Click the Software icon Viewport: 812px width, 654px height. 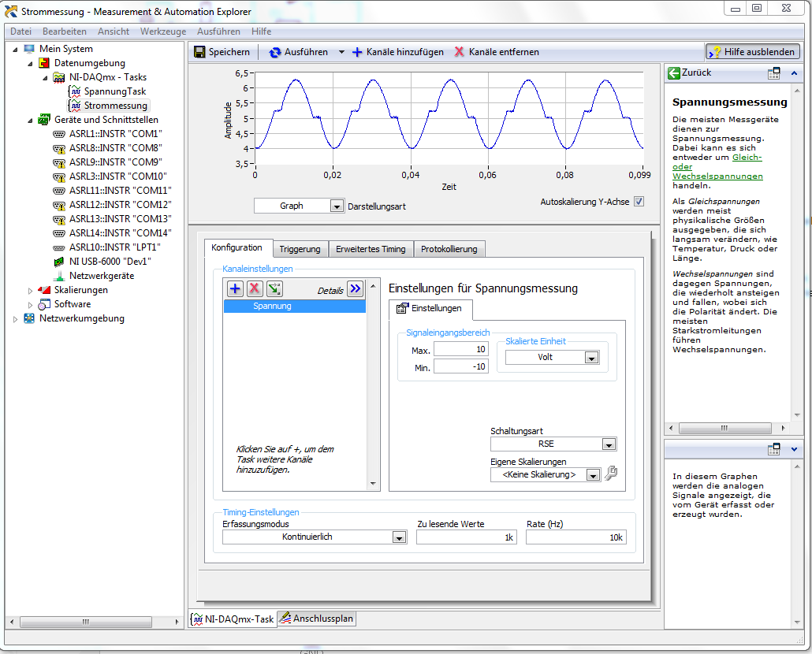coord(44,304)
